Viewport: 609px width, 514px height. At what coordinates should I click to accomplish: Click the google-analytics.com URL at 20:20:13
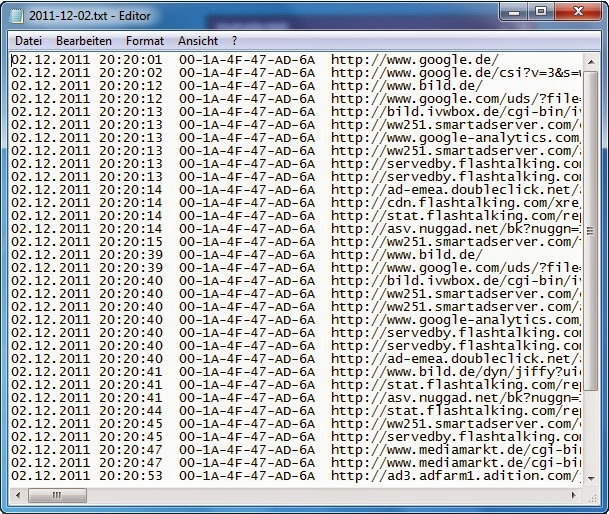point(456,138)
